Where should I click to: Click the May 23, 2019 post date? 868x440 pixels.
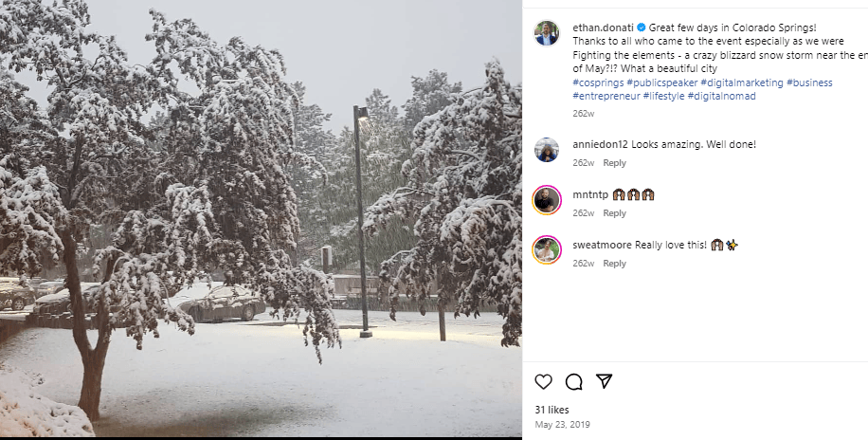[562, 424]
